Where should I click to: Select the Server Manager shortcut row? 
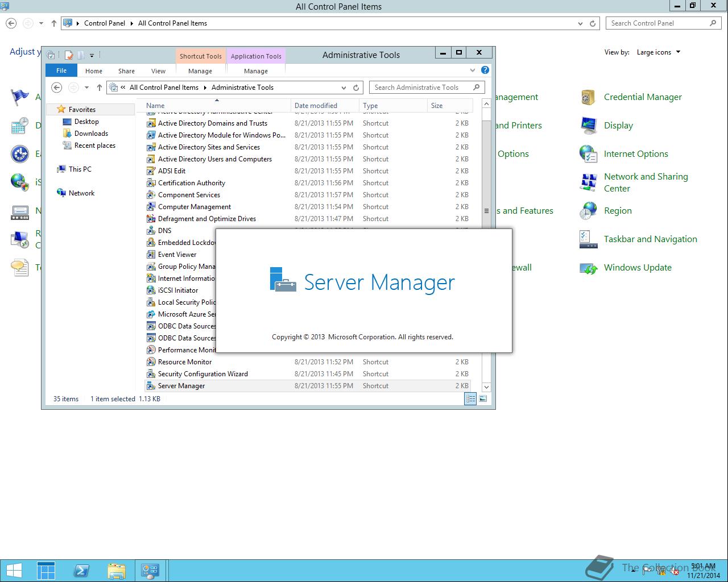click(308, 386)
